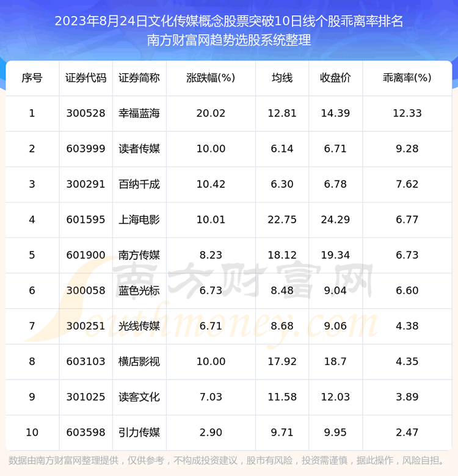Select stock name 读者传媒
The height and width of the screenshot is (476, 458).
(139, 149)
